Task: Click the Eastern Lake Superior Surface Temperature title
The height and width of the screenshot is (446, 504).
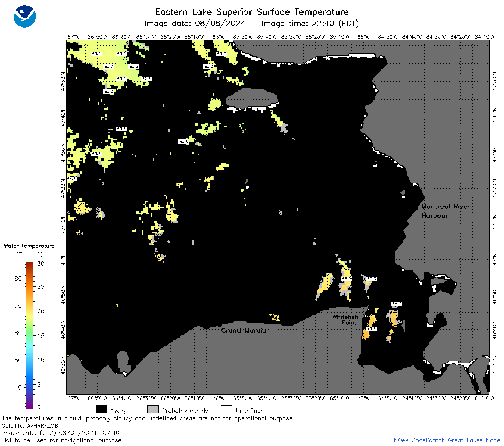Action: point(252,12)
